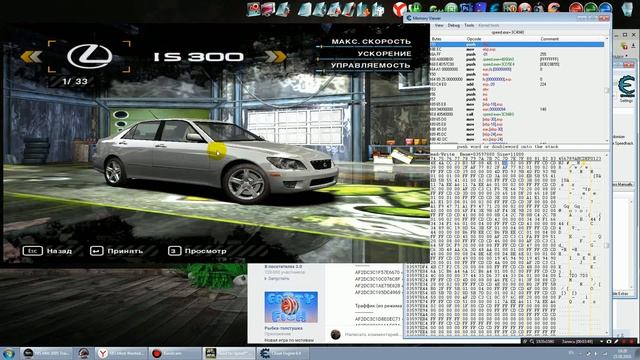Open Tools menu in Memory Viewer
This screenshot has height=360, width=640.
click(x=469, y=25)
